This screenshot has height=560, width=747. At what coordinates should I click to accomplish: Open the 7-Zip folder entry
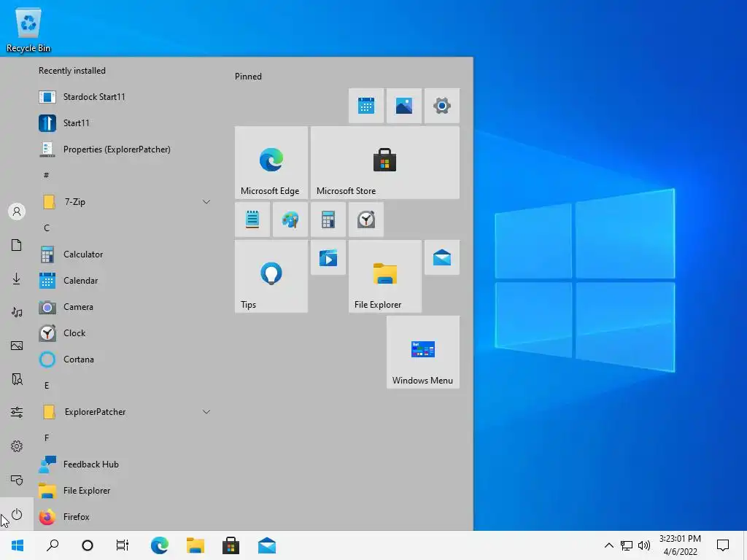coord(124,202)
